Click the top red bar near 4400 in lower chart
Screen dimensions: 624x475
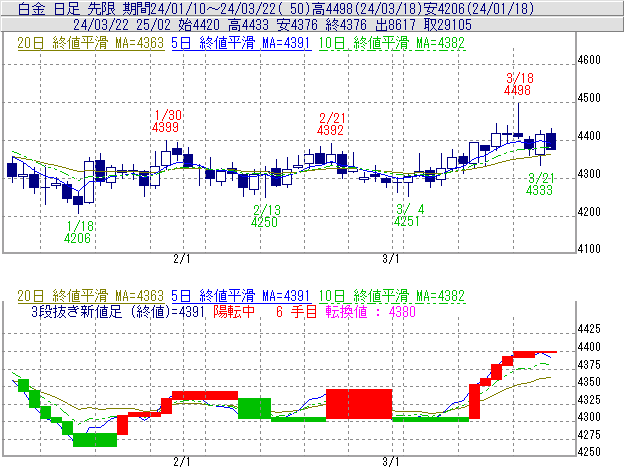(535, 353)
